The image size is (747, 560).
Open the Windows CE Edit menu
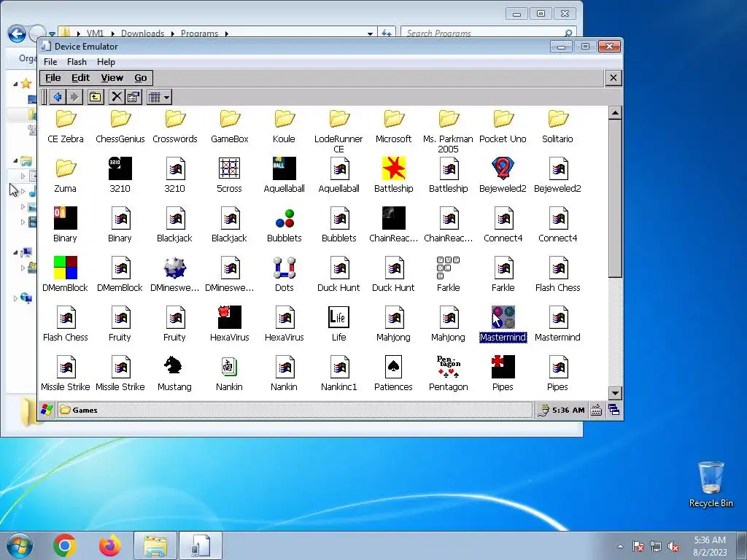[80, 77]
